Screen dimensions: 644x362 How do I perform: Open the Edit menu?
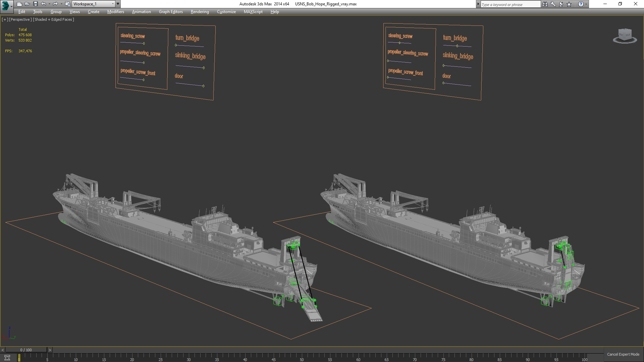tap(22, 12)
